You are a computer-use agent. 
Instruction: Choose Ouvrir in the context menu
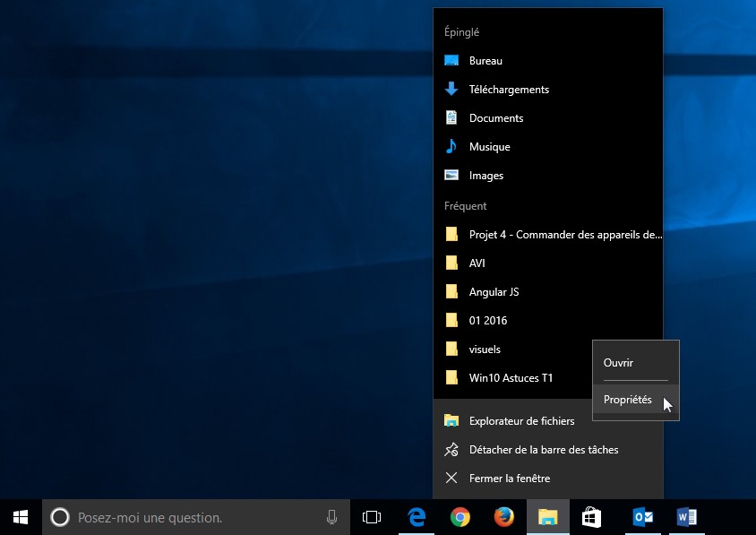coord(618,363)
